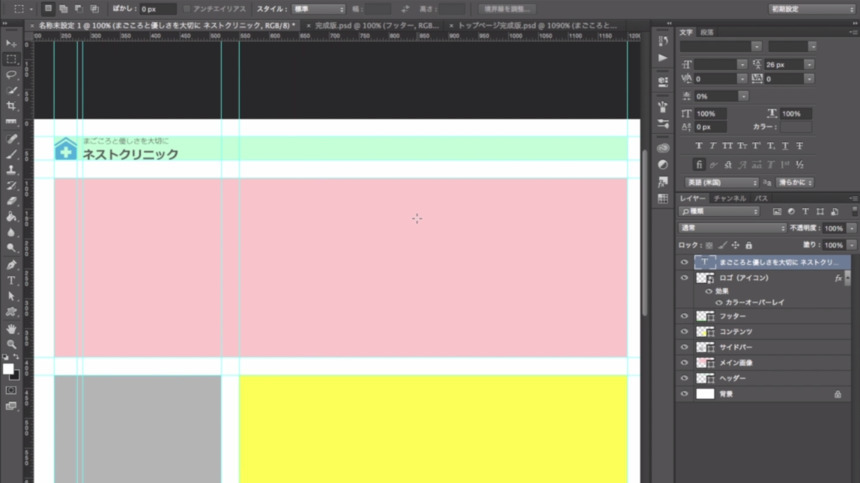Hide the ヘッダー layer
This screenshot has width=860, height=483.
point(684,378)
